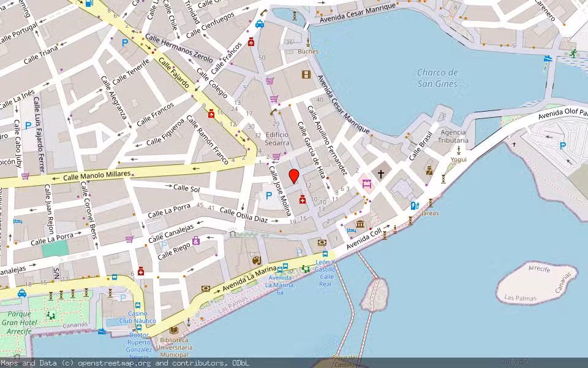Screen dimensions: 588x368
Task: Click the Charco de San Ginés lagoon label
Action: point(437,78)
